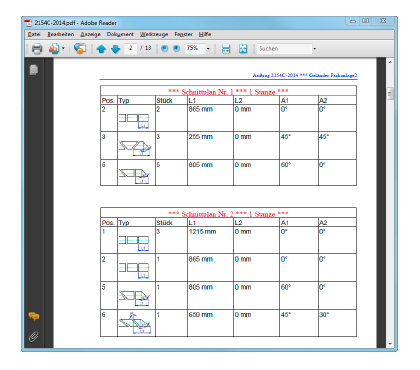Open the Comments panel in sidebar
This screenshot has height=370, width=420.
34,316
